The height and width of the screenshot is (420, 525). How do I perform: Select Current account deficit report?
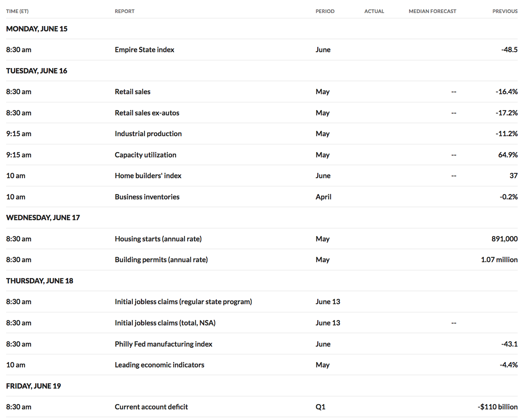point(151,407)
